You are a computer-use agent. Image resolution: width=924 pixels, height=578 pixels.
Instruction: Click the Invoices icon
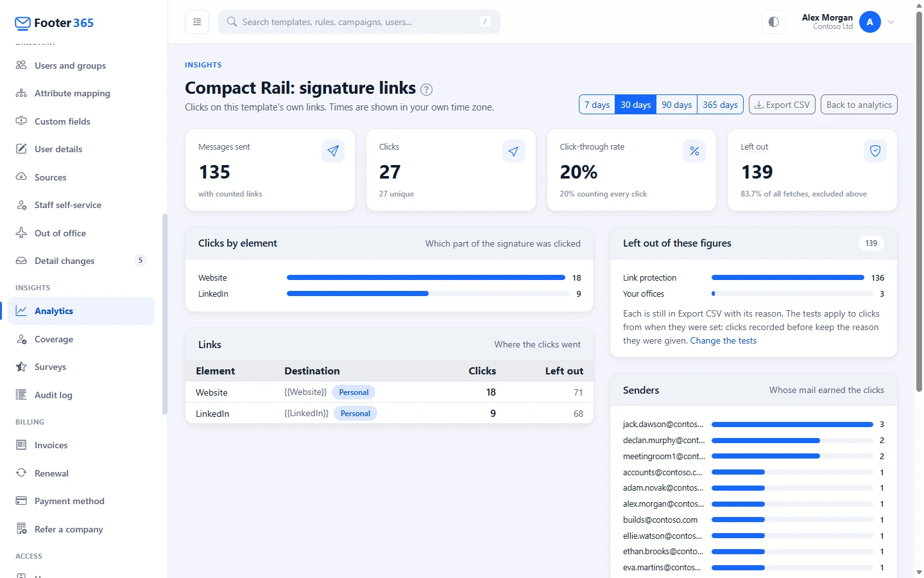pos(21,445)
